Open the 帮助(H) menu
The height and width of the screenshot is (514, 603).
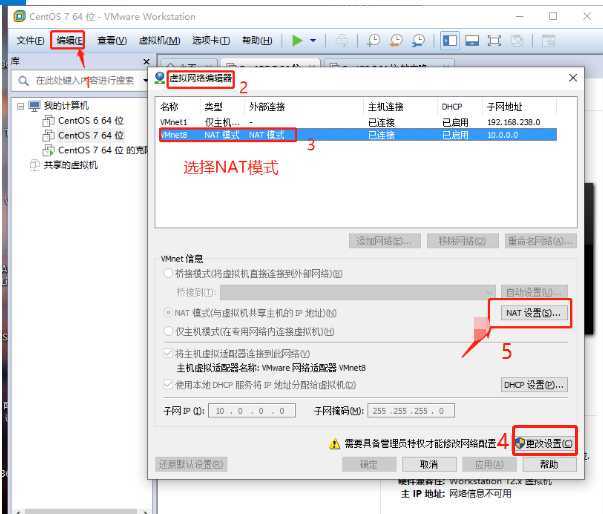[x=257, y=40]
